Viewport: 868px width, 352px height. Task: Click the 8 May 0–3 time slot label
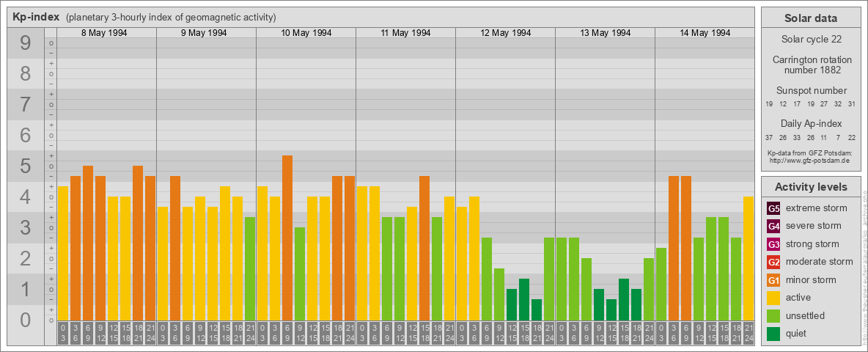[x=63, y=333]
